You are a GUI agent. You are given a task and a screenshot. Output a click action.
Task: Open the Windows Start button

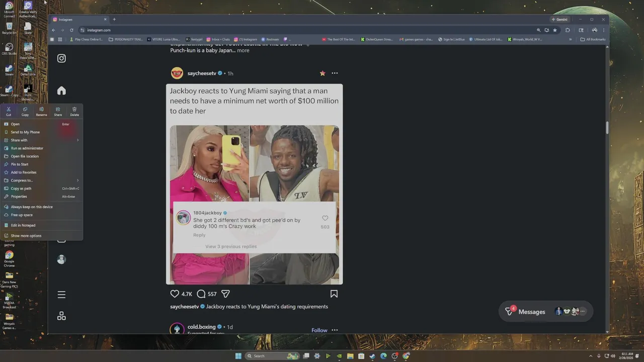pos(238,356)
